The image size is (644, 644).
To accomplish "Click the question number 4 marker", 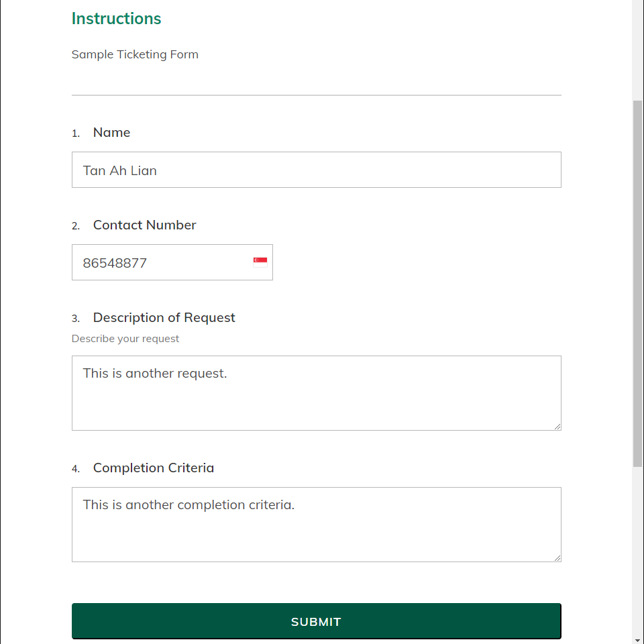I will click(76, 469).
